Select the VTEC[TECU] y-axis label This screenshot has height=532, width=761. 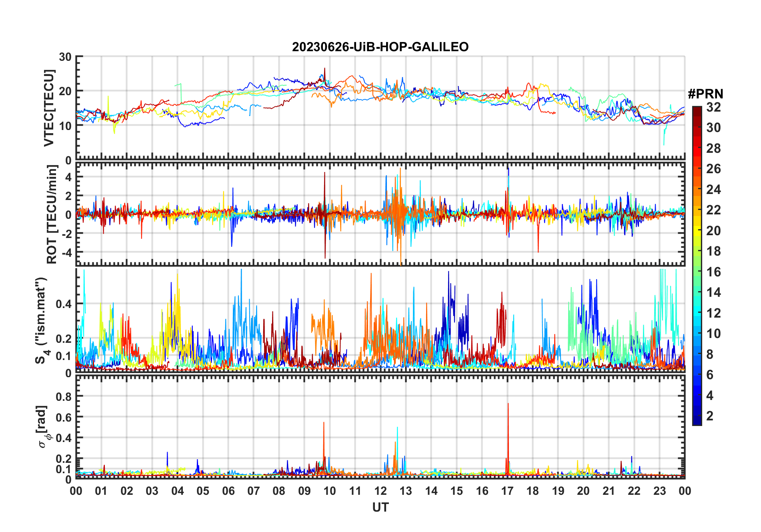(x=49, y=108)
